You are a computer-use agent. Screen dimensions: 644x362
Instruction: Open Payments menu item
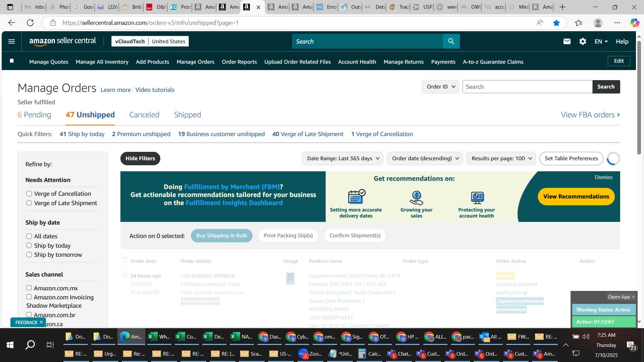[443, 62]
